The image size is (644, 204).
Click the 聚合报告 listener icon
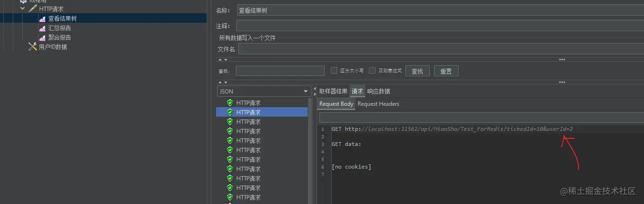[42, 38]
